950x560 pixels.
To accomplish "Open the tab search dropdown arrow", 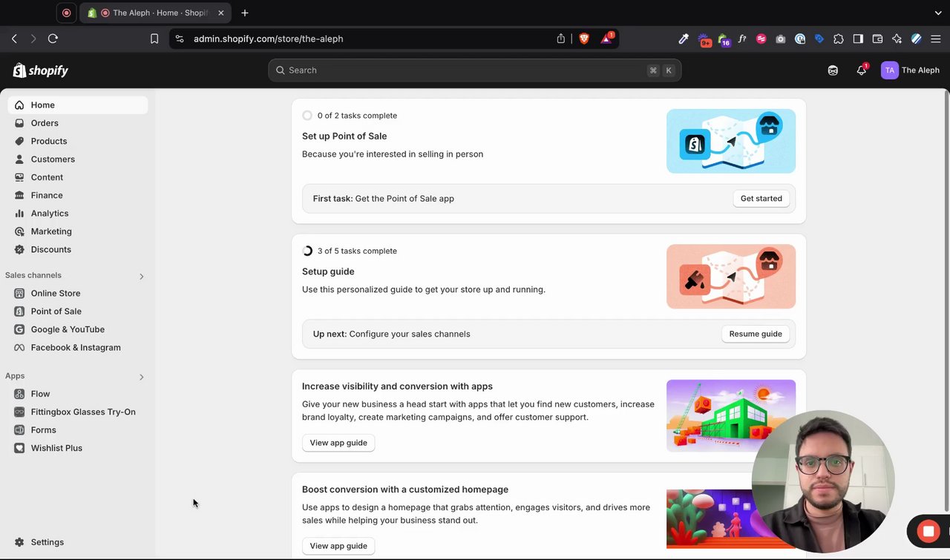I will coord(938,13).
